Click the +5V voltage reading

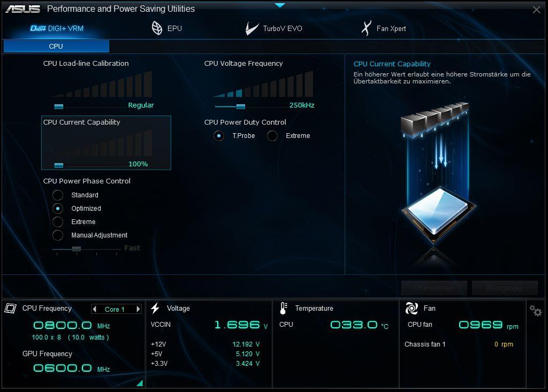coord(247,354)
